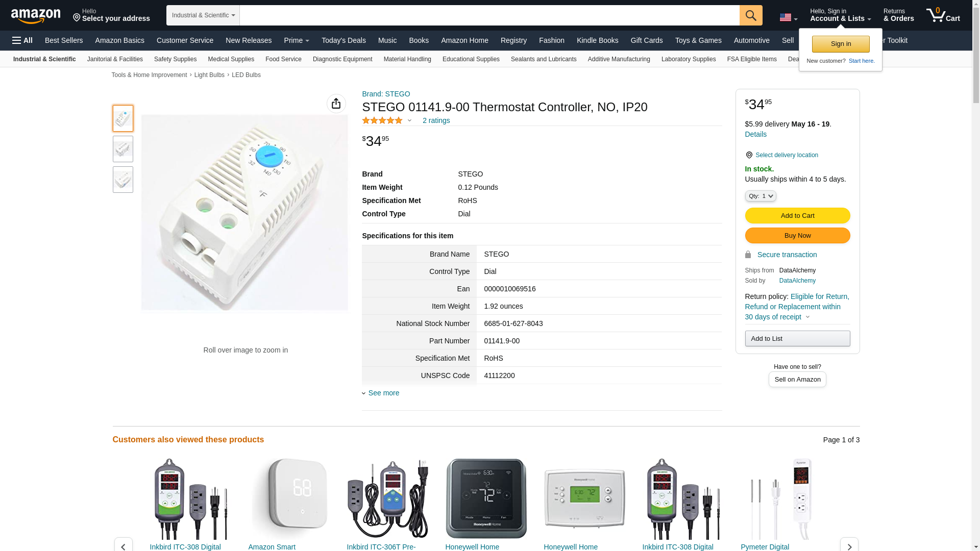The width and height of the screenshot is (980, 551).
Task: Select Safety Supplies subcategory tab
Action: tap(175, 59)
